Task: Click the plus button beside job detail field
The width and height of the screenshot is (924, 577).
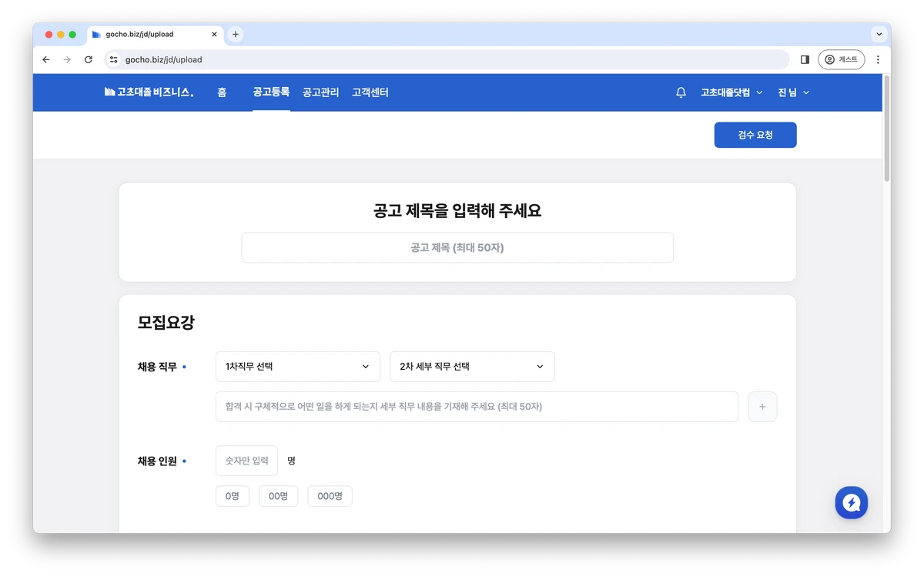Action: pos(762,407)
